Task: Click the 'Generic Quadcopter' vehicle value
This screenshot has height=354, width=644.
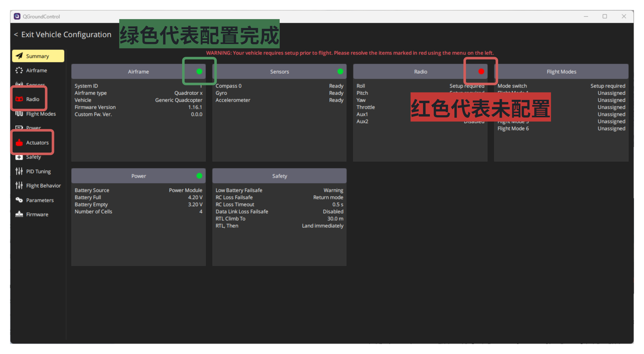Action: (179, 100)
